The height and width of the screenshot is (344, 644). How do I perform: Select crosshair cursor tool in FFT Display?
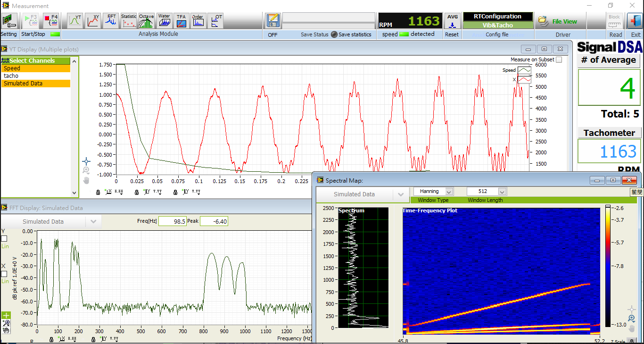point(6,315)
